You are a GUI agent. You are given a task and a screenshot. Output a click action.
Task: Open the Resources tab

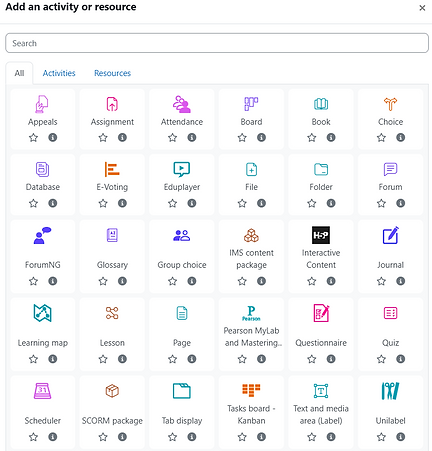pos(112,73)
